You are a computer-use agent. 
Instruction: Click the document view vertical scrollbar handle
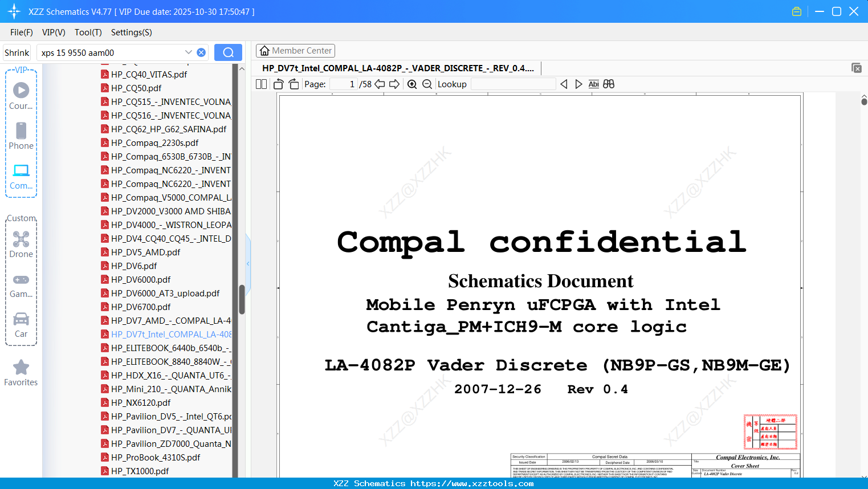click(864, 101)
